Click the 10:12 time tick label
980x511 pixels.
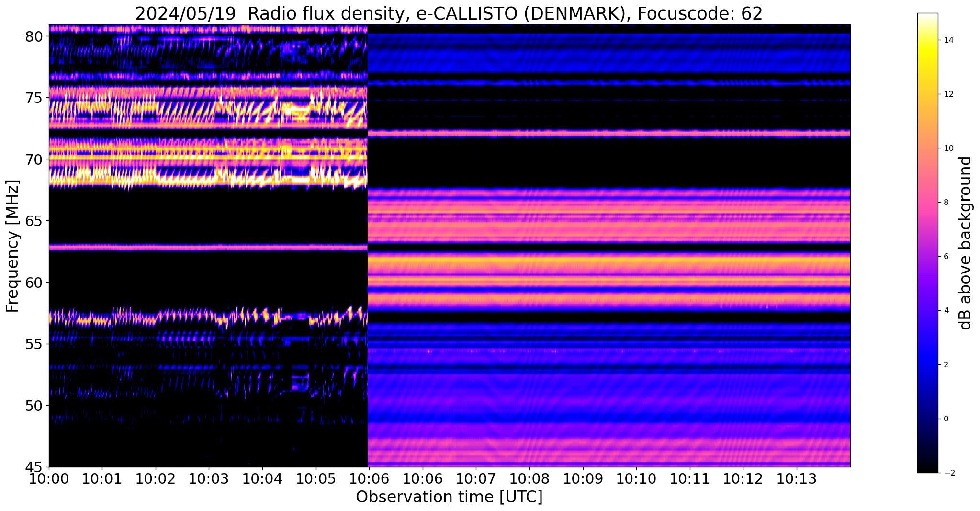coord(743,479)
